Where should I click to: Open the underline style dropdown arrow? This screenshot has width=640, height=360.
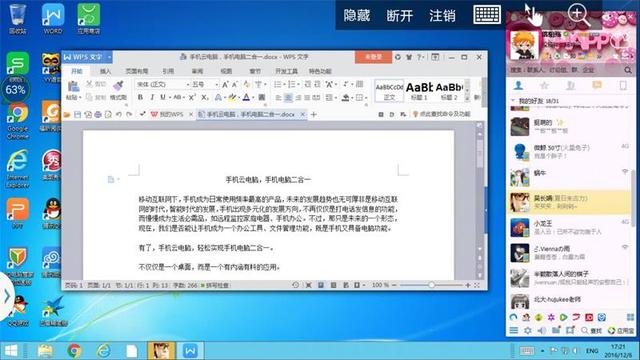(x=169, y=98)
